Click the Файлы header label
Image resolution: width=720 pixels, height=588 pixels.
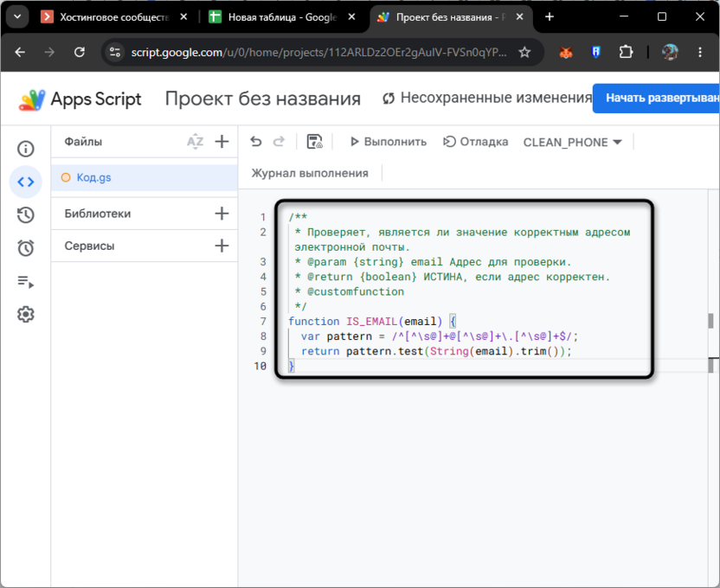83,142
